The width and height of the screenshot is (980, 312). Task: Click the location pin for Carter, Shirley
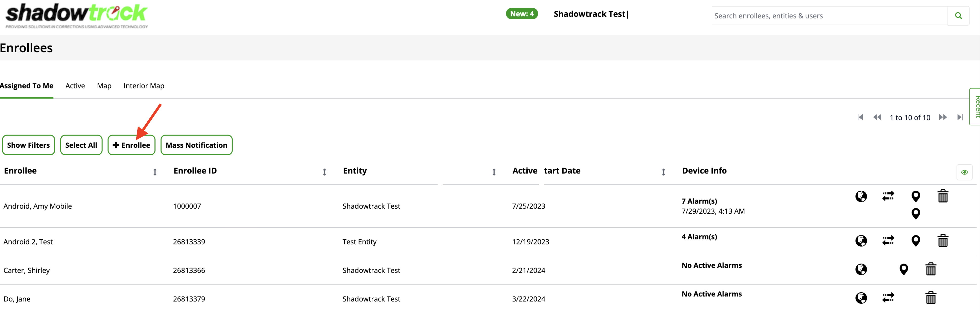pyautogui.click(x=904, y=269)
